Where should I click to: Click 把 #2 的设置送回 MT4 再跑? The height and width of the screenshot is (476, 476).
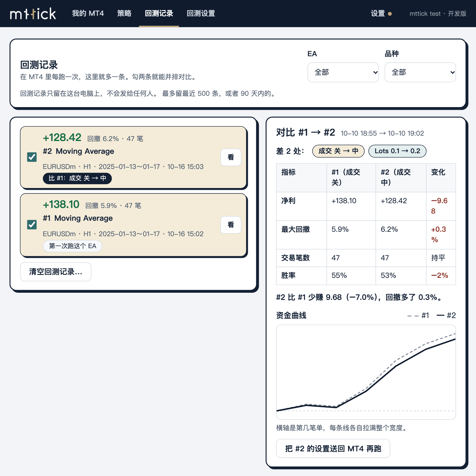click(333, 448)
